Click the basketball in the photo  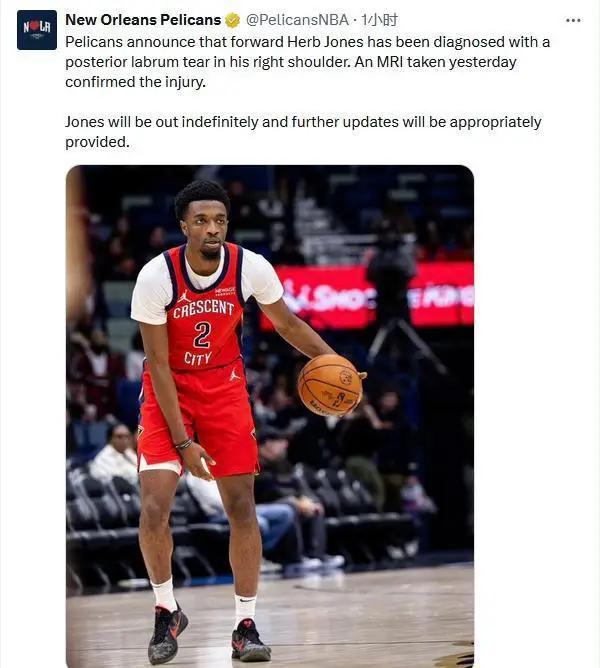coord(330,385)
